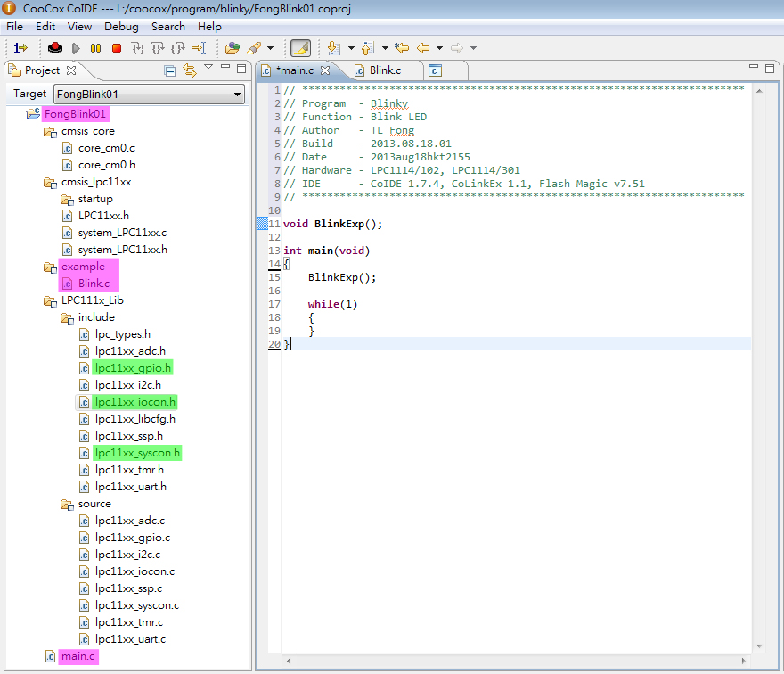Click the Collapse All icon in Project panel
The width and height of the screenshot is (784, 674).
pyautogui.click(x=170, y=70)
